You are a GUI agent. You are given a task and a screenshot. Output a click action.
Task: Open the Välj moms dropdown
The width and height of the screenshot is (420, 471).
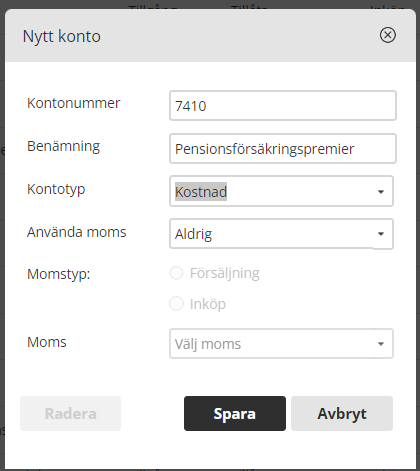click(x=281, y=344)
